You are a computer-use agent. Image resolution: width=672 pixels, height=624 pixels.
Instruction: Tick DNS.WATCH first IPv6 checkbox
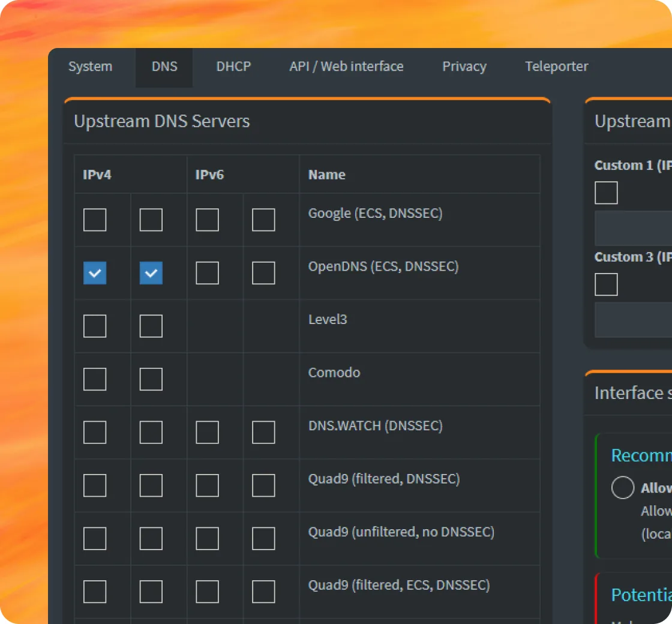[207, 433]
